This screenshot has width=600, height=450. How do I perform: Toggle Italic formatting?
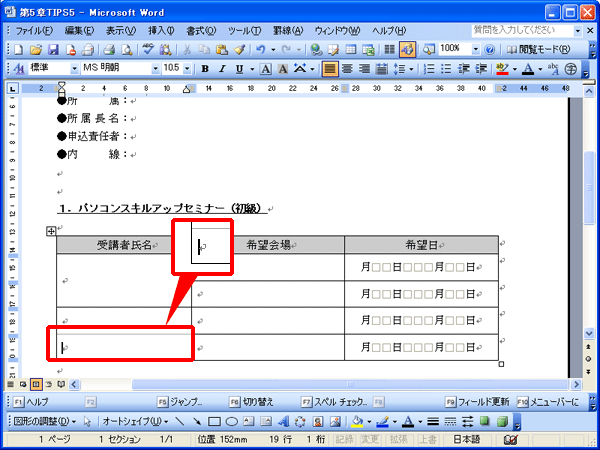pos(222,69)
